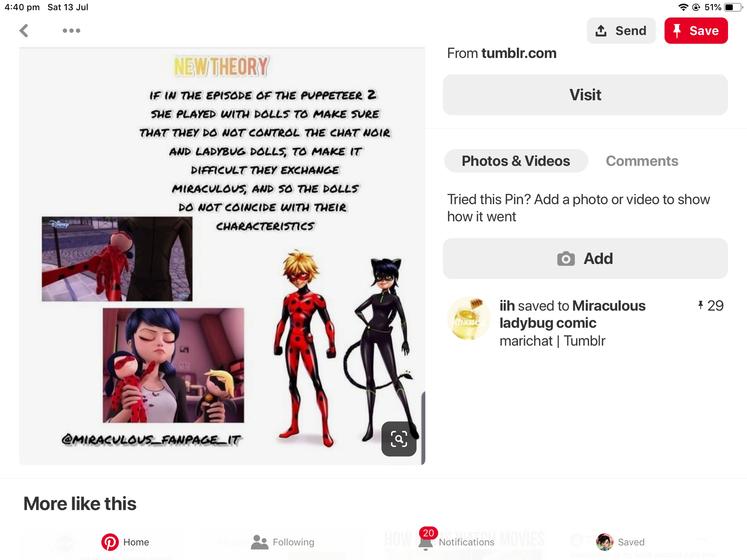The height and width of the screenshot is (560, 747).
Task: Click the visual search lens icon
Action: pos(399,439)
